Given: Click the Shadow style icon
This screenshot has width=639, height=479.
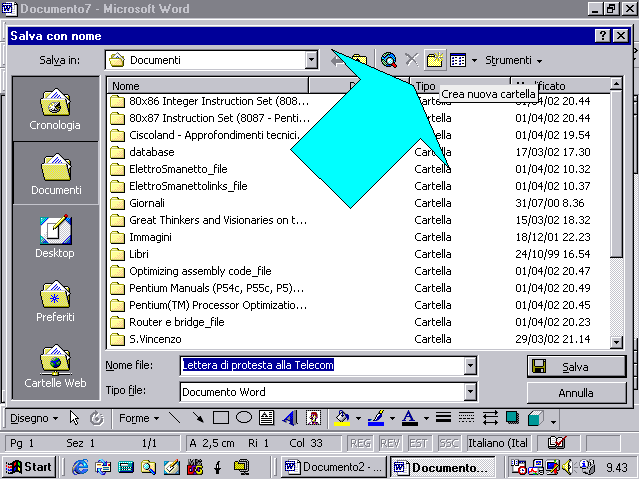Looking at the screenshot, I should point(512,418).
